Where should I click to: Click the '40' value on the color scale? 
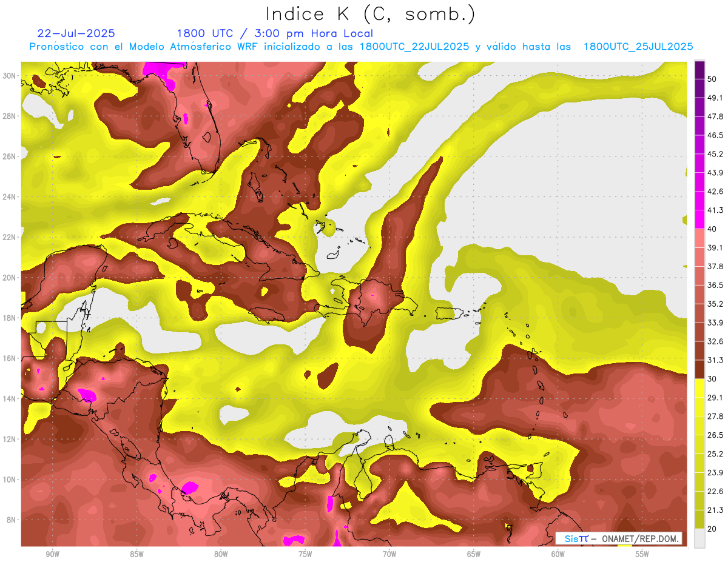coord(712,229)
